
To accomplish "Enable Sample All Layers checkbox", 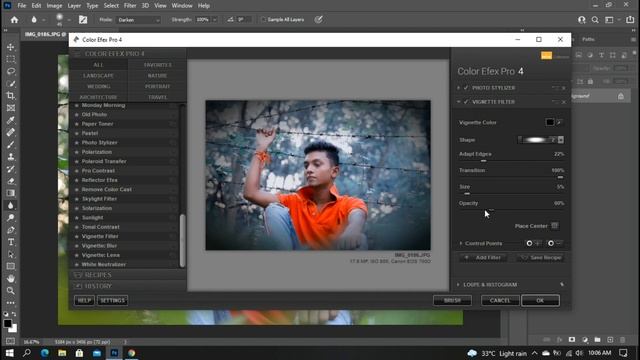I will (x=264, y=20).
